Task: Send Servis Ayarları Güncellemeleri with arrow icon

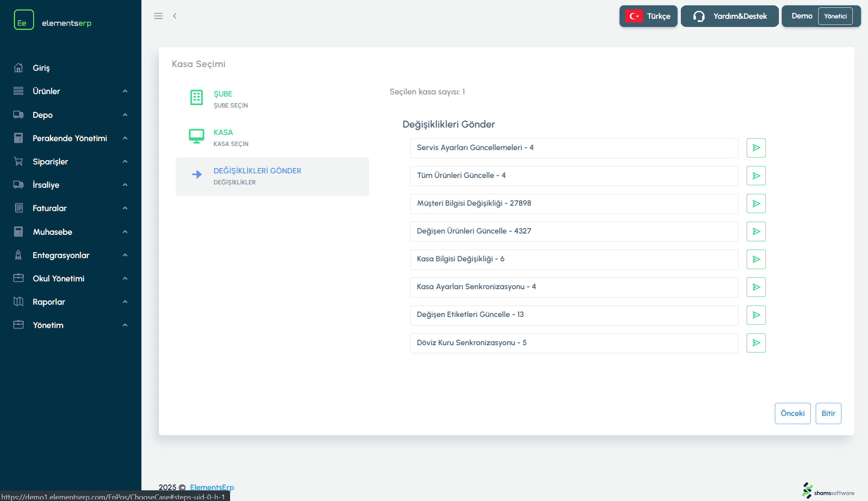Action: pyautogui.click(x=756, y=148)
